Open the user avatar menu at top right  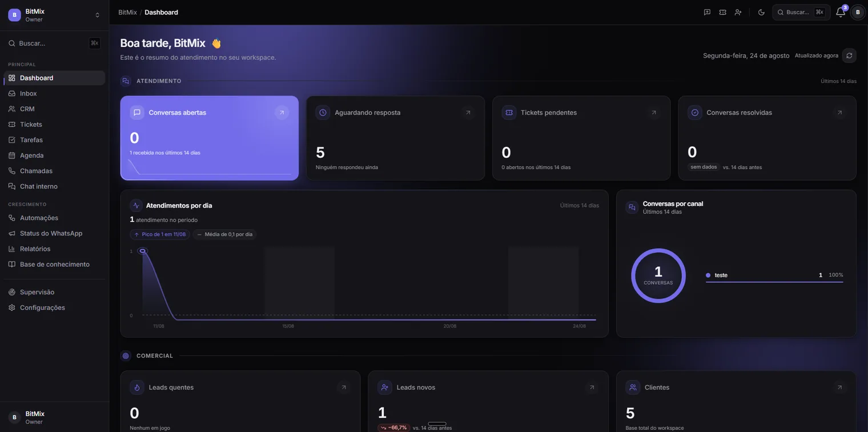[858, 12]
